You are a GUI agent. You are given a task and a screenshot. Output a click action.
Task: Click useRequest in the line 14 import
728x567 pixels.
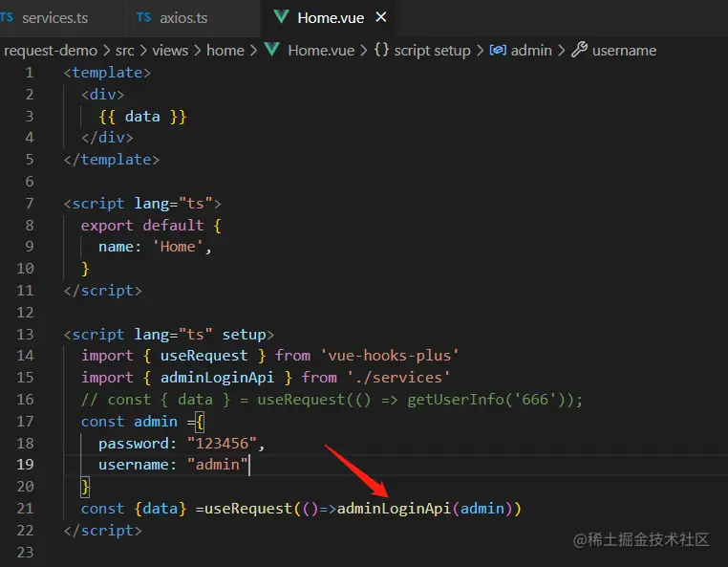[203, 356]
